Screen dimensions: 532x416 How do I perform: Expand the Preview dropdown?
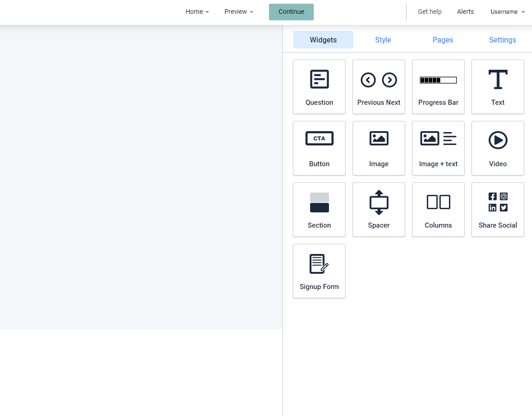coord(239,12)
